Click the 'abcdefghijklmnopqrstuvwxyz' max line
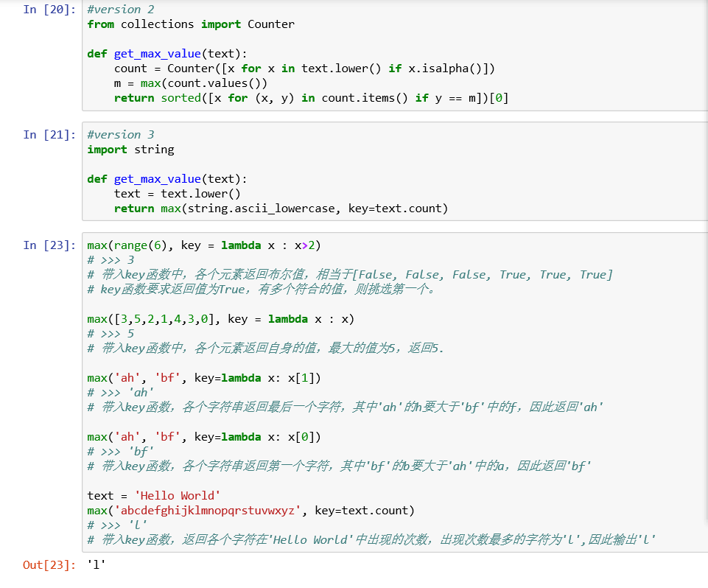The height and width of the screenshot is (588, 708). point(250,511)
